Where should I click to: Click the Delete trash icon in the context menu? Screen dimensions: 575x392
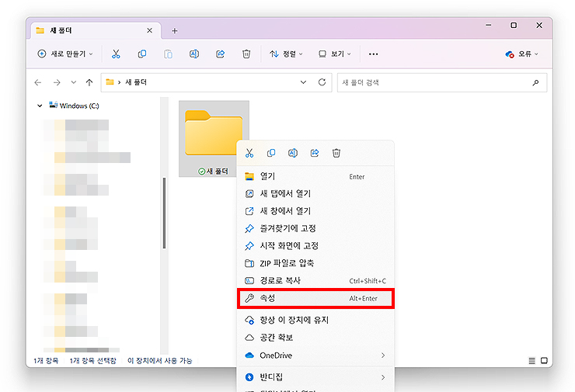coord(336,153)
